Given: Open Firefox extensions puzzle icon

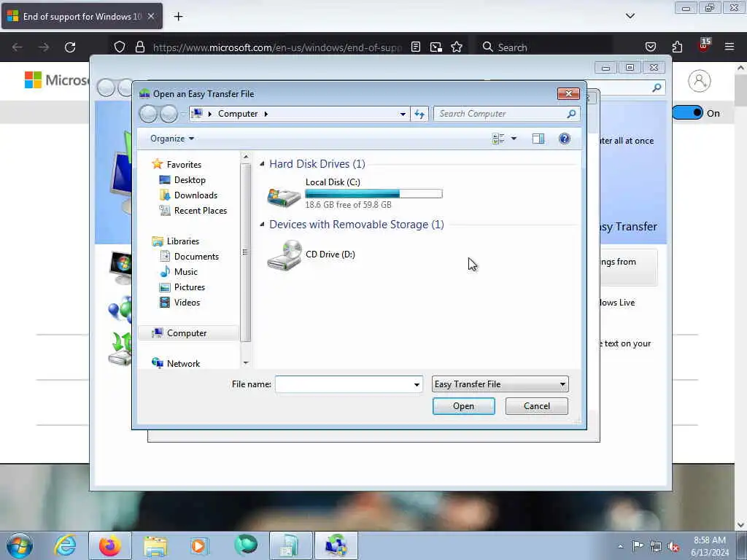Looking at the screenshot, I should 677,47.
